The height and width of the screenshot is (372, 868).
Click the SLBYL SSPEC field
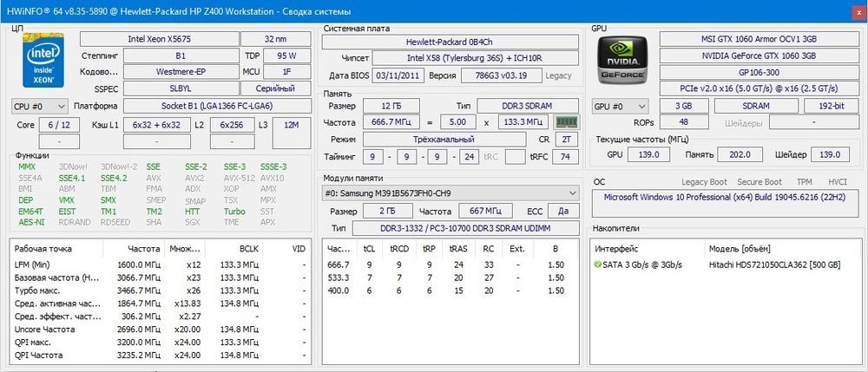pyautogui.click(x=181, y=88)
